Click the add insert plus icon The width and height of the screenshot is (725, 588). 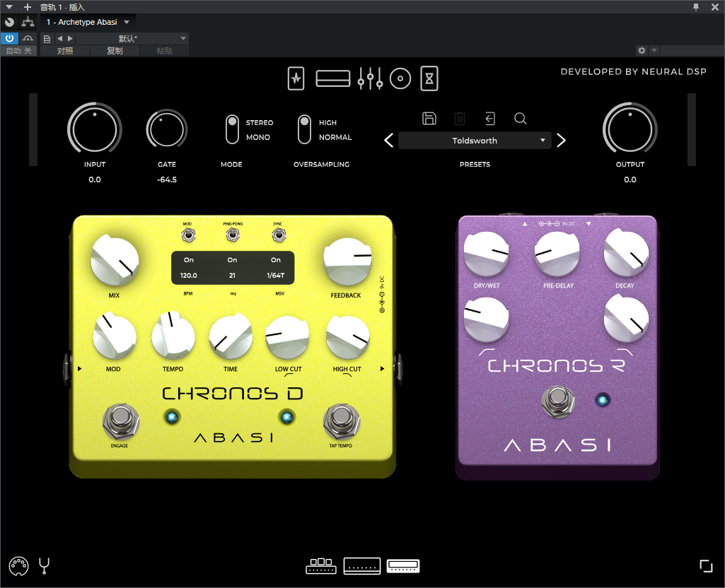pyautogui.click(x=28, y=7)
